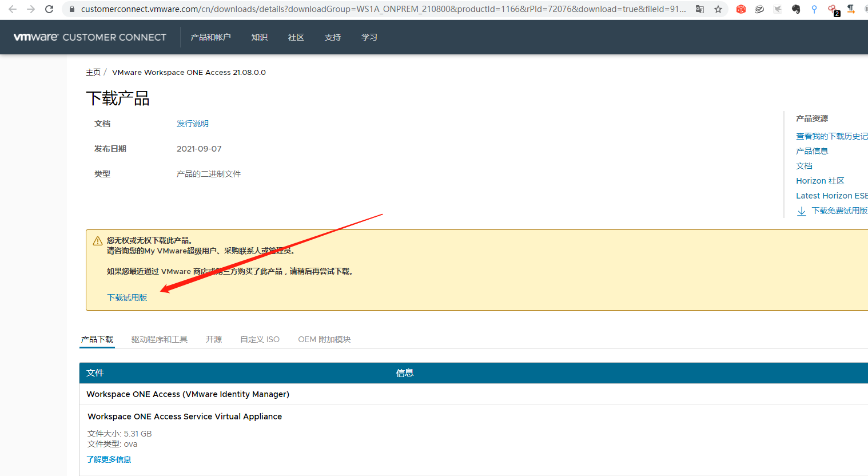Click the 文件 column header
Screen dimensions: 868x476
click(95, 373)
